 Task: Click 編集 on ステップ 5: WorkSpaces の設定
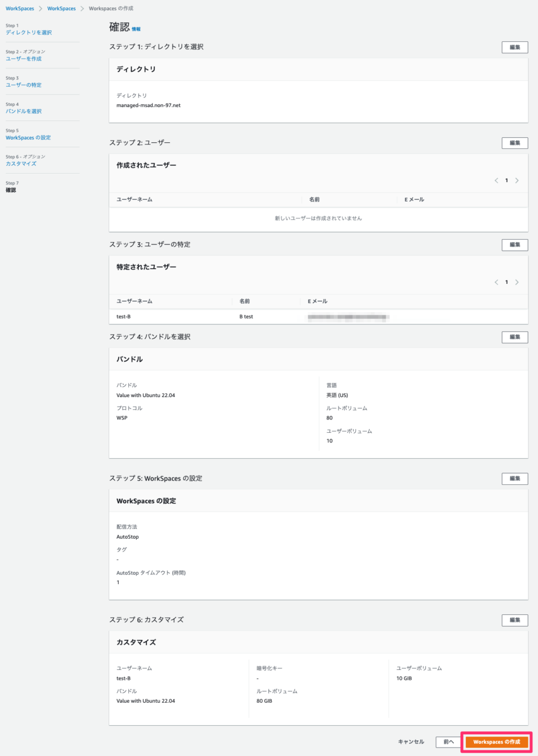pos(514,478)
